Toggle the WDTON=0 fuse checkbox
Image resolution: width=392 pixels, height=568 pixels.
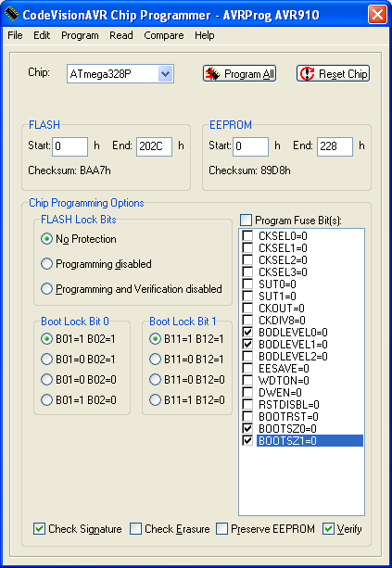(247, 380)
